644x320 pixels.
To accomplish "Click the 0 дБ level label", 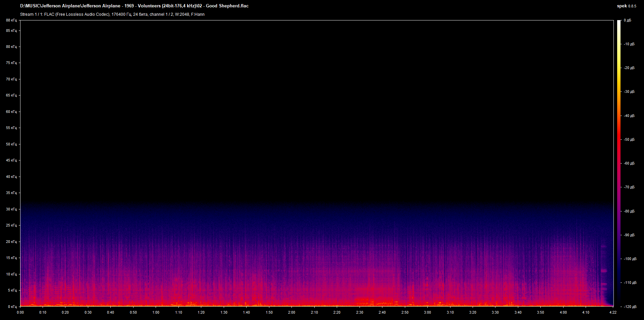I will (x=627, y=20).
